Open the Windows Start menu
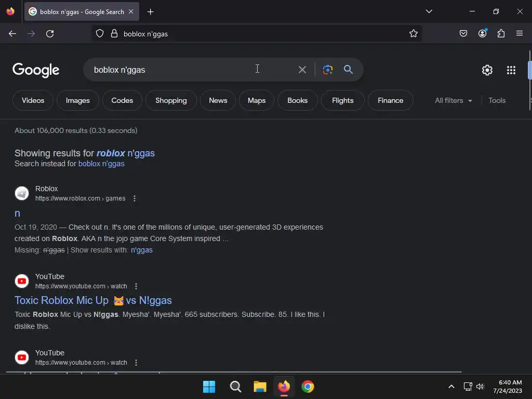 coord(209,387)
